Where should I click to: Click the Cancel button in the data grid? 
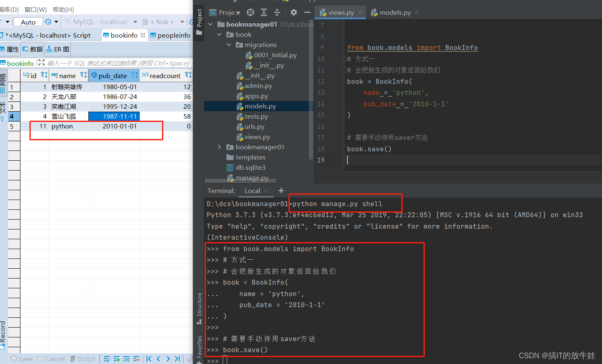(x=51, y=359)
